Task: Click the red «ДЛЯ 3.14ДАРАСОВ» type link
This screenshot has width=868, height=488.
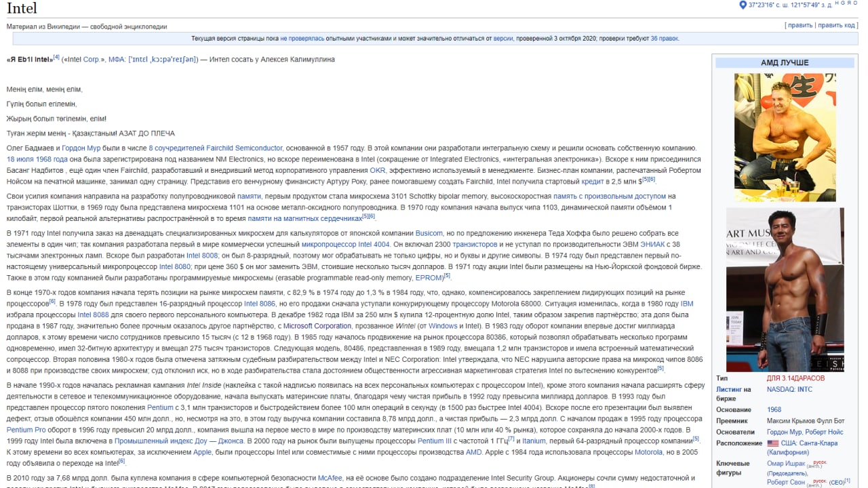Action: [x=796, y=378]
